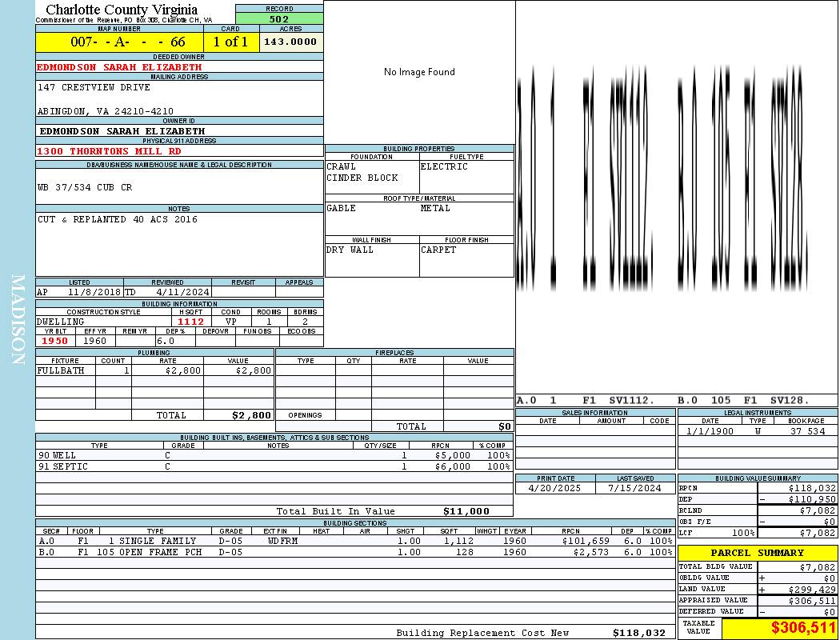Click mailing address 147 CRESTVIEW DRIVE
Image resolution: width=840 pixels, height=640 pixels.
point(94,86)
